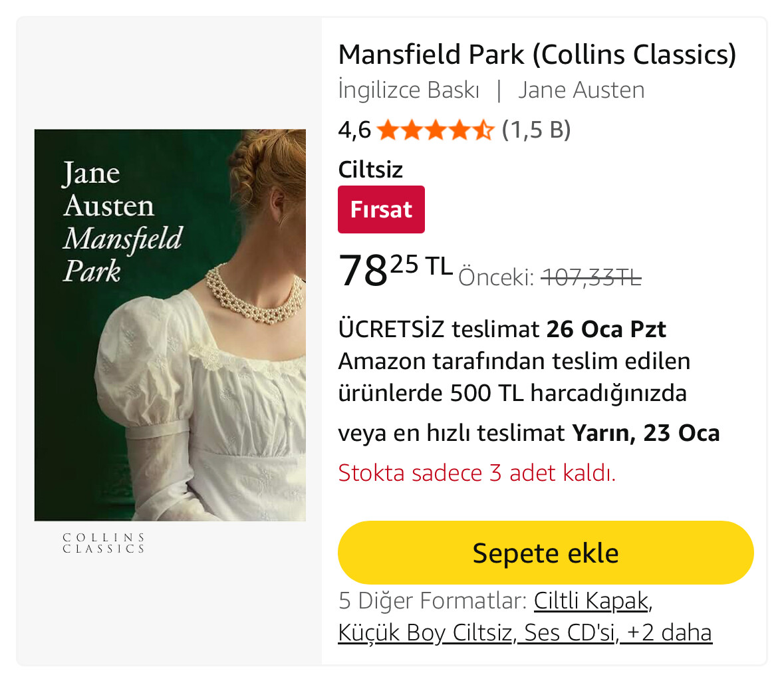This screenshot has height=679, width=784.
Task: Click the İngilizce Baskı edition label
Action: [408, 90]
